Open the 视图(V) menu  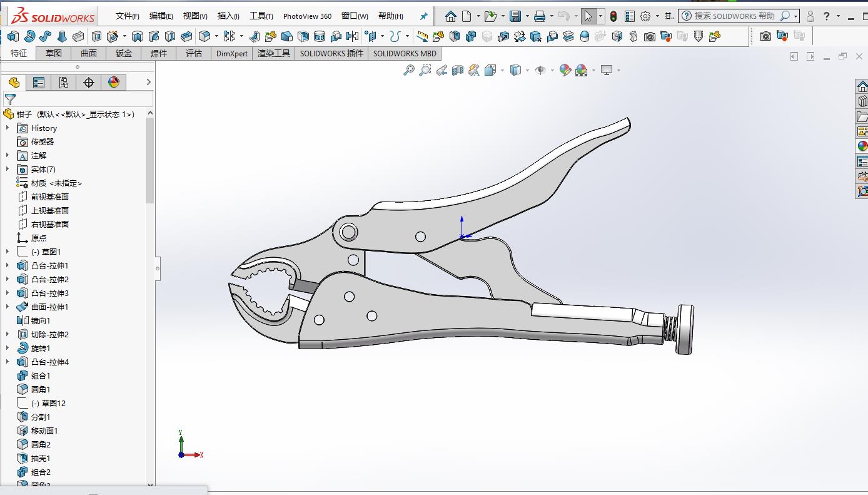pyautogui.click(x=195, y=16)
